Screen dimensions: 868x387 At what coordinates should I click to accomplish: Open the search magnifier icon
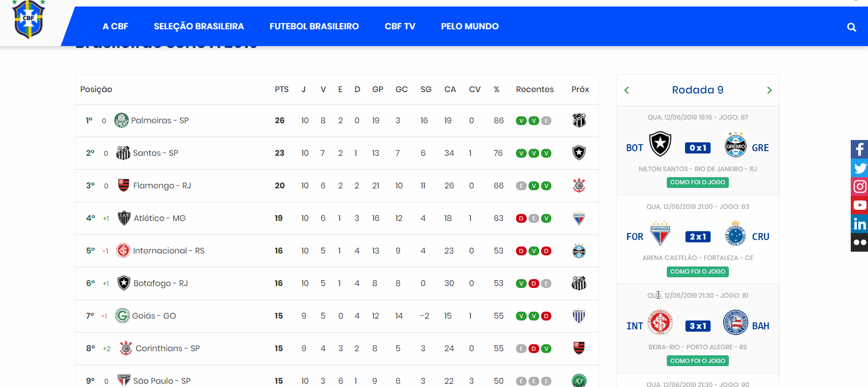click(851, 27)
